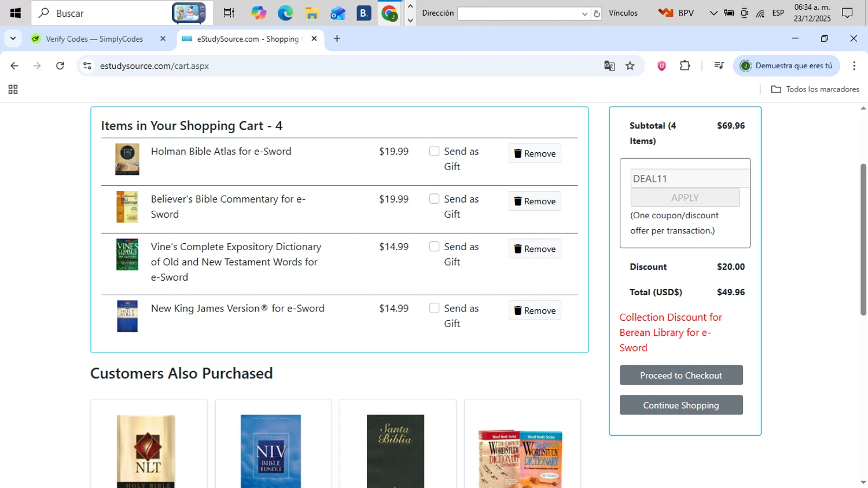Viewport: 868px width, 488px height.
Task: Check Send as Gift for Believer's Bible Commentary
Action: click(x=434, y=199)
